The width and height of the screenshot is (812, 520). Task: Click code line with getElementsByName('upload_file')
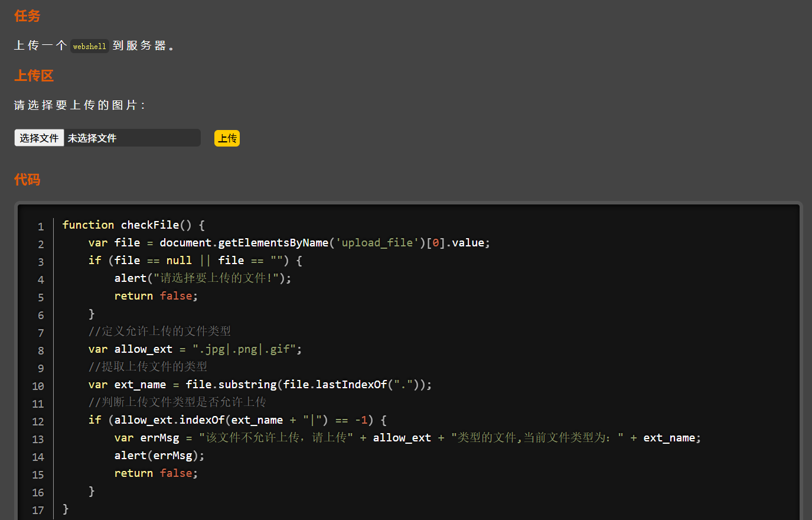289,243
